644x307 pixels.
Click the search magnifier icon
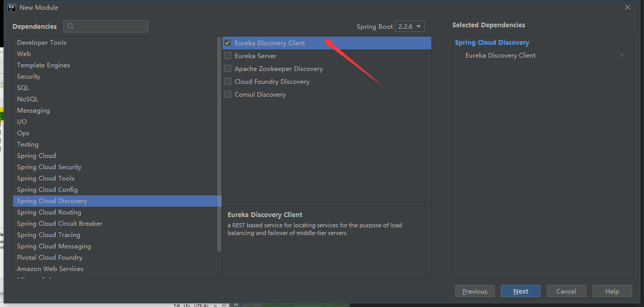pyautogui.click(x=71, y=26)
